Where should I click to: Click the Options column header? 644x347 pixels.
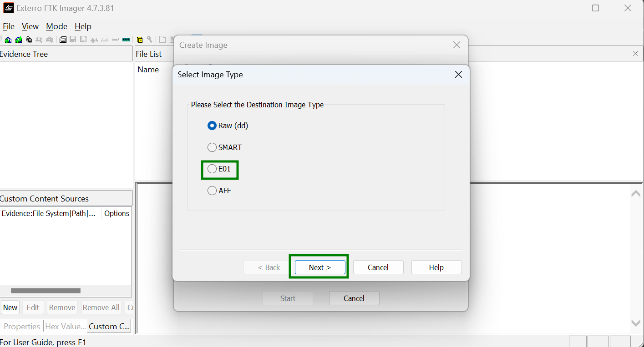tap(117, 213)
